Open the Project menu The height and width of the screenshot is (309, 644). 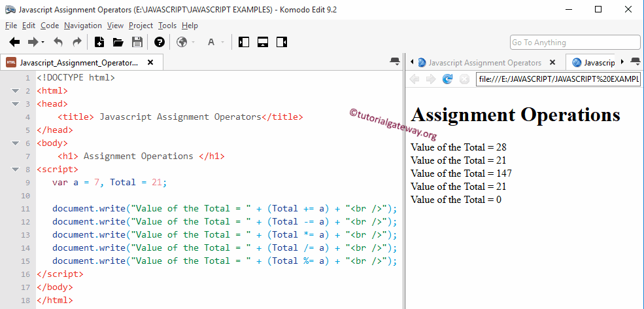click(x=141, y=26)
